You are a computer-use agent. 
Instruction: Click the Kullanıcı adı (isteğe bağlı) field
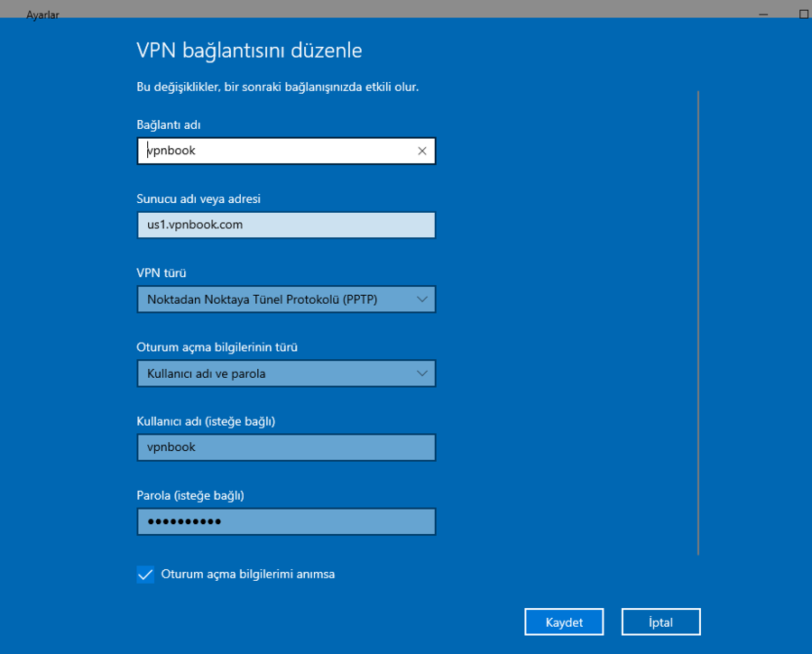pos(286,447)
